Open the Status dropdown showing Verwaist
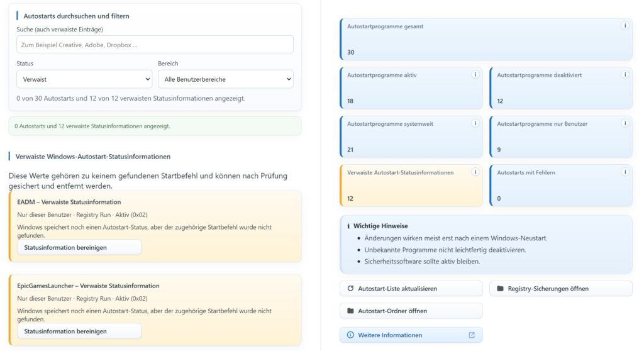The image size is (644, 351). 84,79
